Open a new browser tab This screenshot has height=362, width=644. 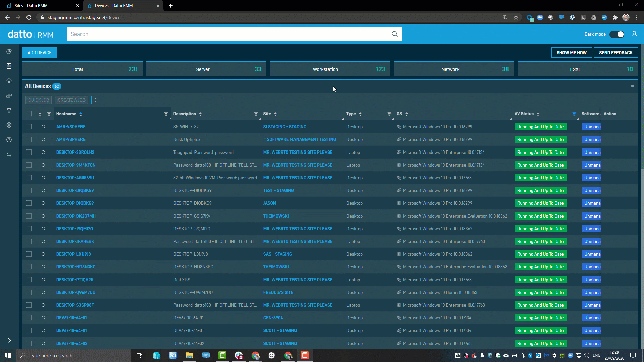coord(170,6)
